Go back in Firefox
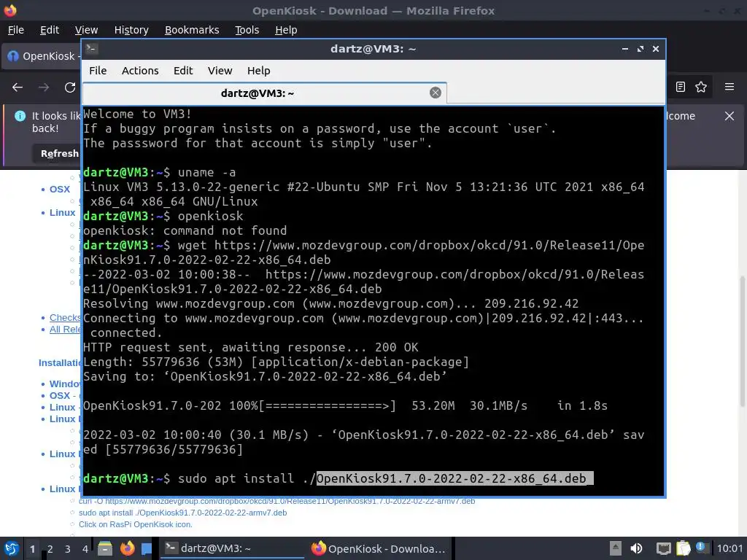747x560 pixels. (18, 87)
